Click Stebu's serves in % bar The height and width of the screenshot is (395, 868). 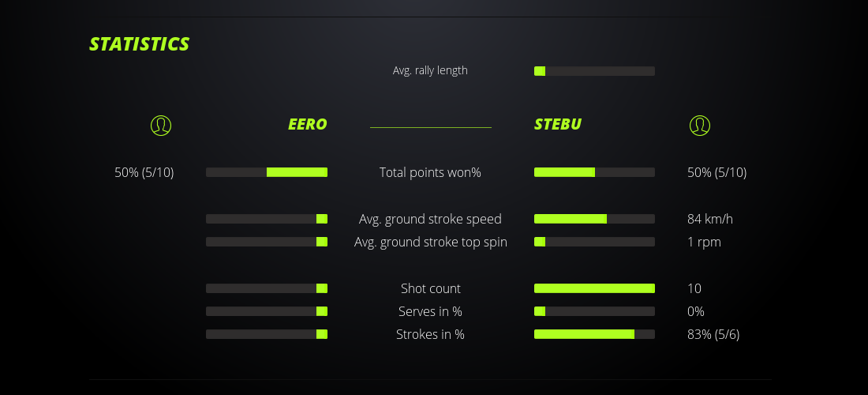[x=594, y=311]
